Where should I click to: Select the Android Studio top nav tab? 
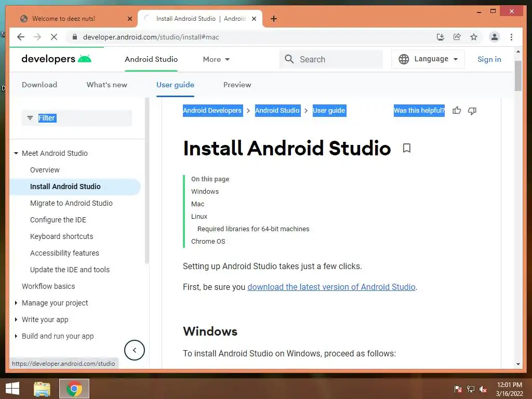151,59
